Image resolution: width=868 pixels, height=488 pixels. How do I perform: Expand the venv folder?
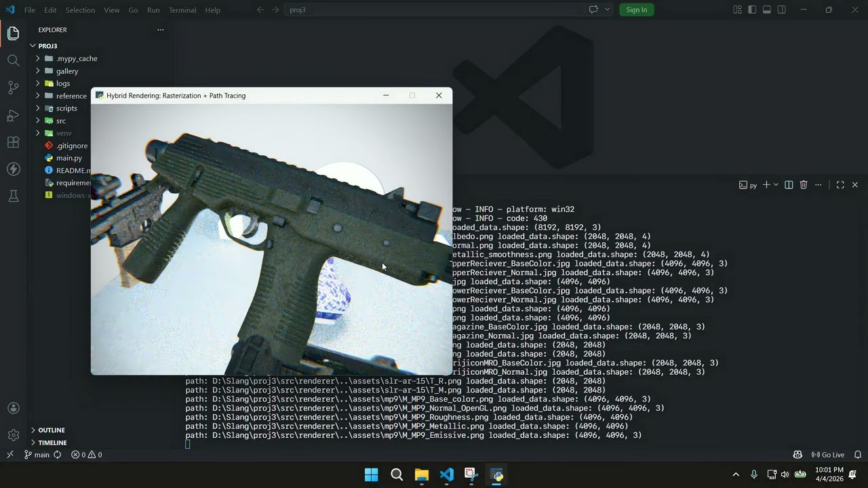point(60,133)
